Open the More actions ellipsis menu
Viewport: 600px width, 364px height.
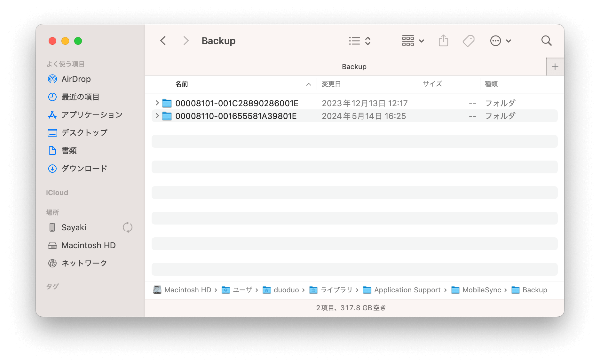coord(501,41)
